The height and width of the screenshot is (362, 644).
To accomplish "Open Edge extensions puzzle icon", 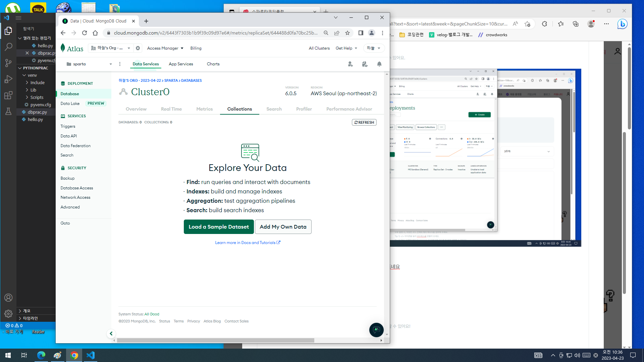I will pyautogui.click(x=544, y=24).
